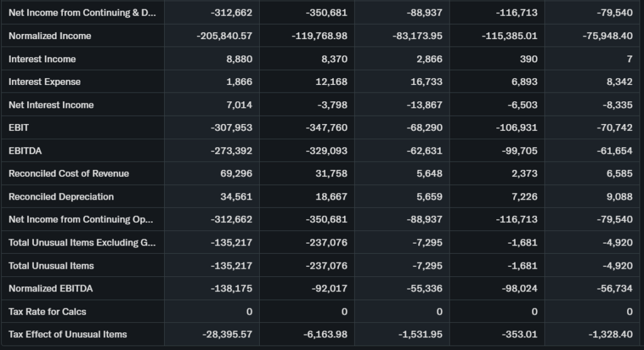Select the Reconciled Cost of Revenue label
The height and width of the screenshot is (350, 644).
[69, 174]
